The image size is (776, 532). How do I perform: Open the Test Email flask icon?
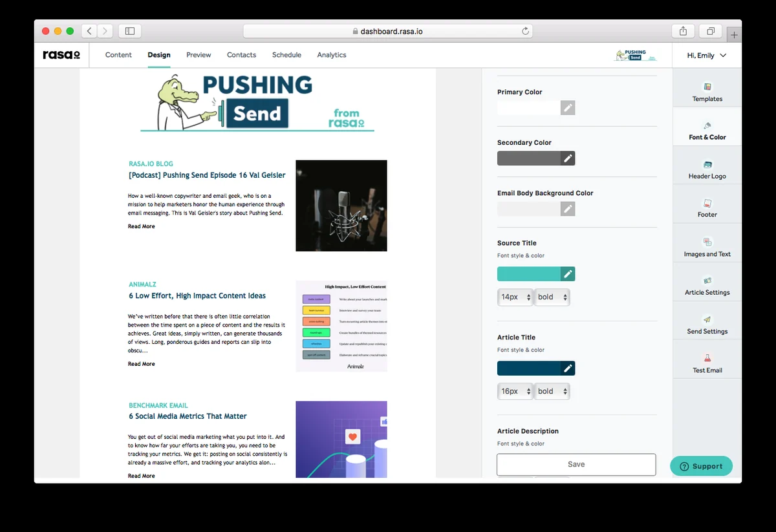pos(707,358)
